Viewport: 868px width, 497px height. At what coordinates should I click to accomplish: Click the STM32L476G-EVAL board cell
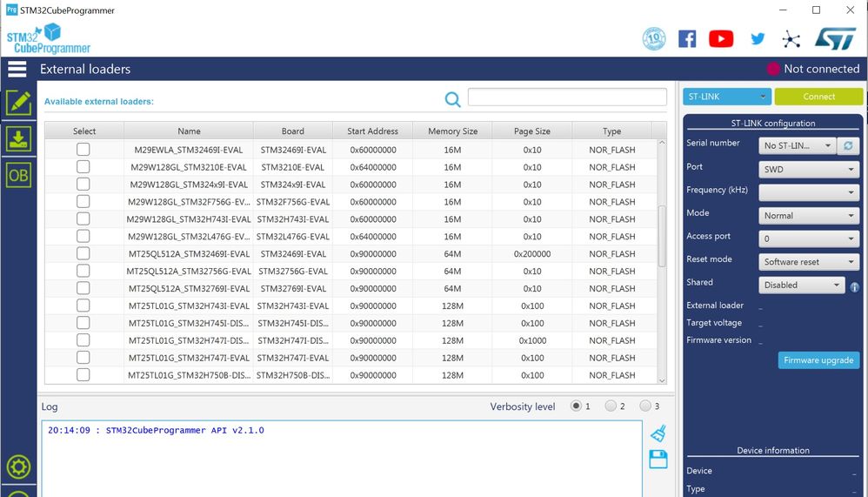[293, 237]
